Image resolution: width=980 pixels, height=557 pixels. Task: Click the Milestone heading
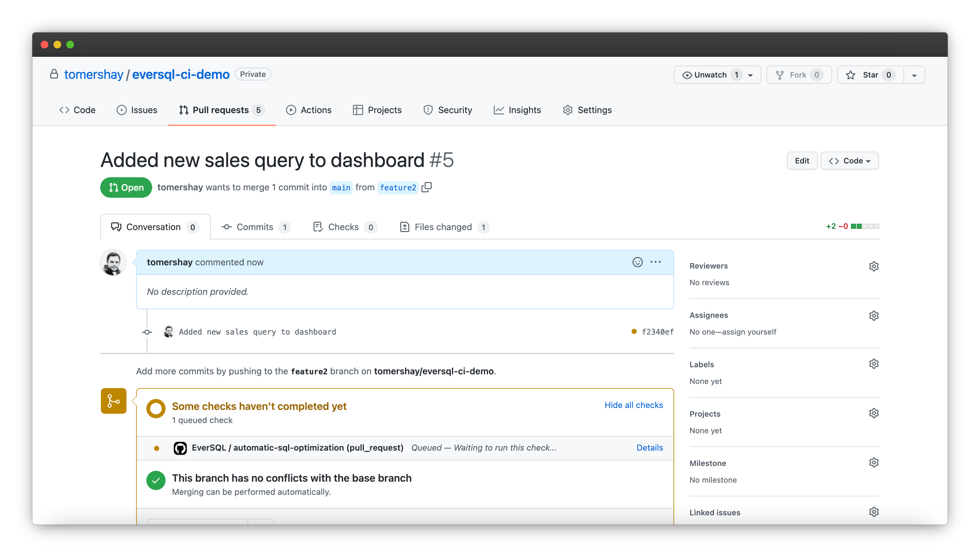click(708, 463)
